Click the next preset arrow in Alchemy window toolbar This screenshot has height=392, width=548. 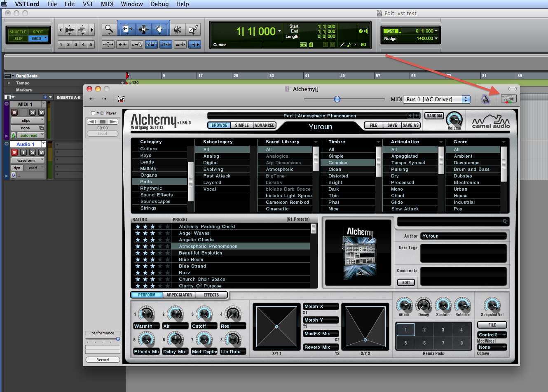[104, 99]
